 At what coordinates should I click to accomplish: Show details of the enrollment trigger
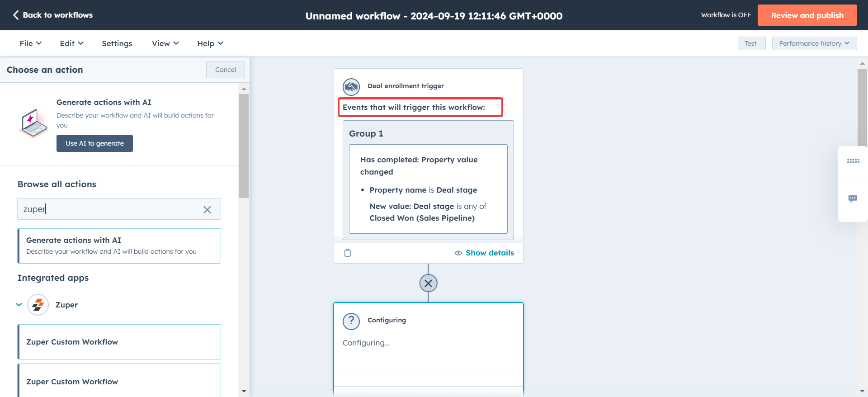[x=484, y=253]
